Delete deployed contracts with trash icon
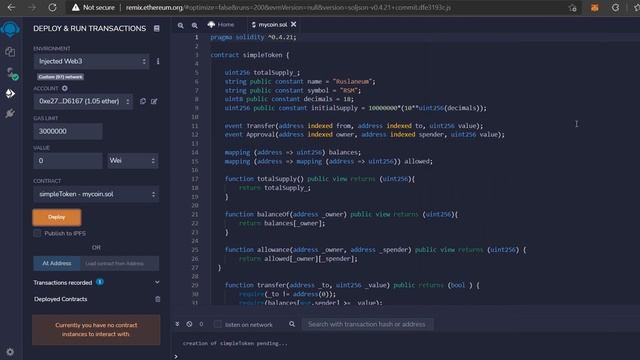Image resolution: width=640 pixels, height=360 pixels. 158,299
